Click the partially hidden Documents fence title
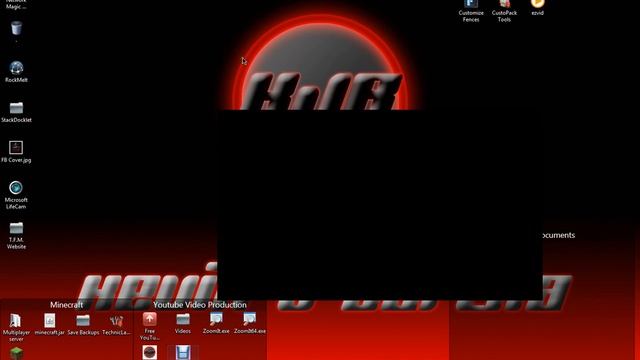640x360 pixels. click(x=559, y=235)
